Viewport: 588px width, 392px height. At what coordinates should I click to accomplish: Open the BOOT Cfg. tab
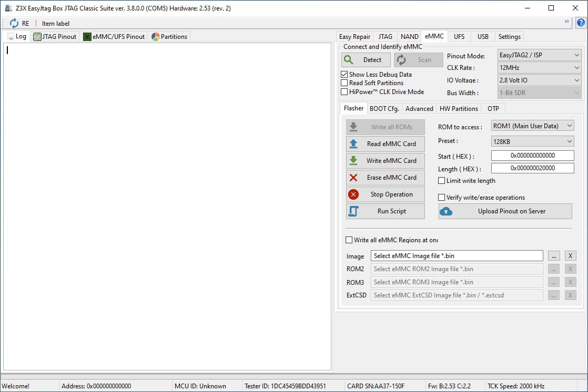384,109
